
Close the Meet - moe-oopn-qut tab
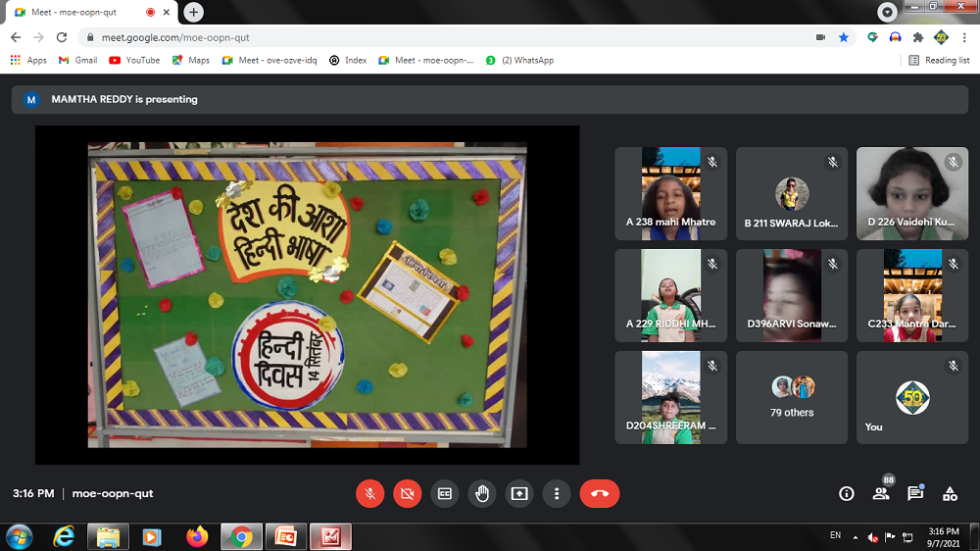tap(171, 13)
